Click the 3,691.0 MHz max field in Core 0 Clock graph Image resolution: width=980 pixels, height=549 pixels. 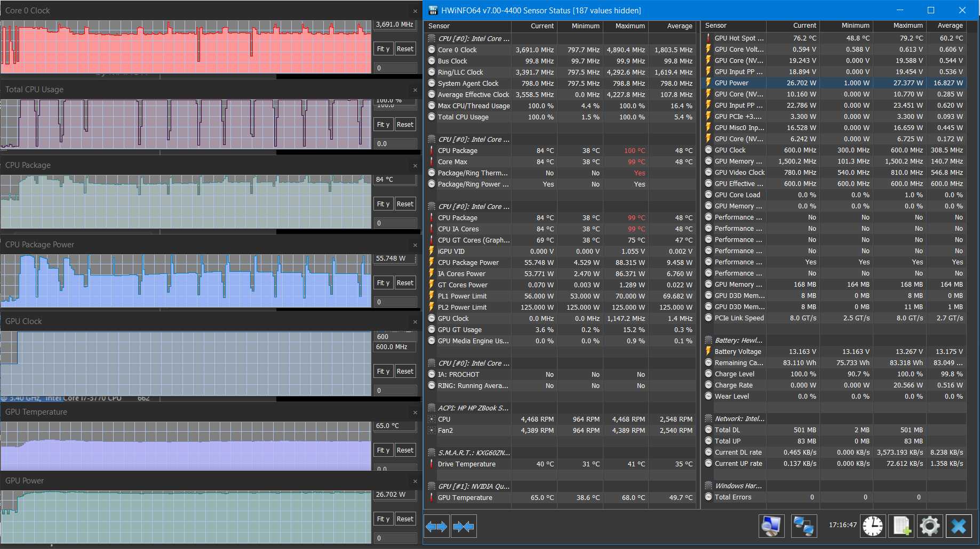coord(395,25)
